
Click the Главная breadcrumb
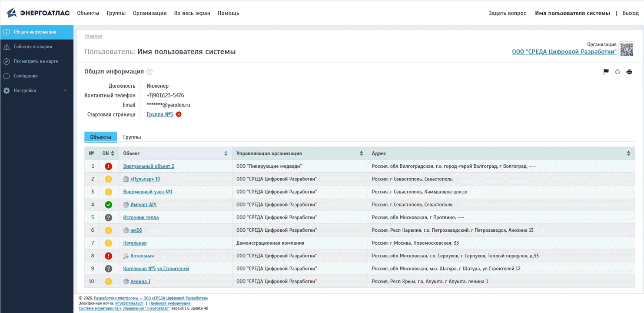[x=93, y=36]
